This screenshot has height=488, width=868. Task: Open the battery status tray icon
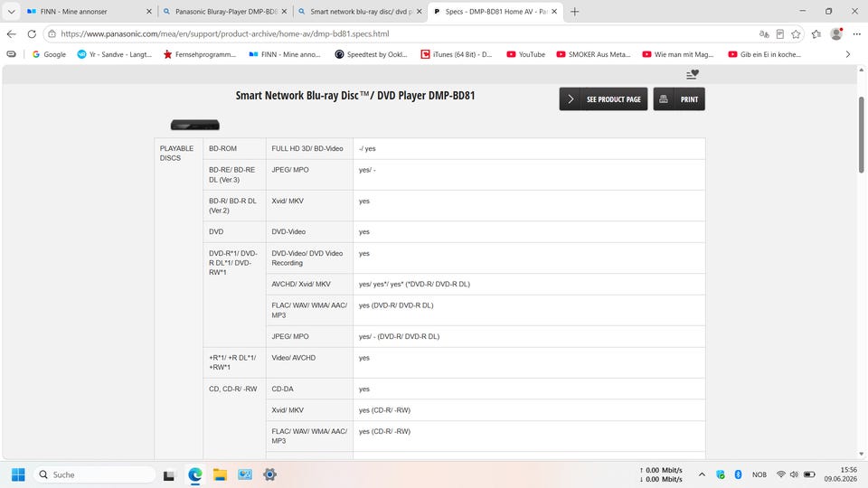click(809, 474)
